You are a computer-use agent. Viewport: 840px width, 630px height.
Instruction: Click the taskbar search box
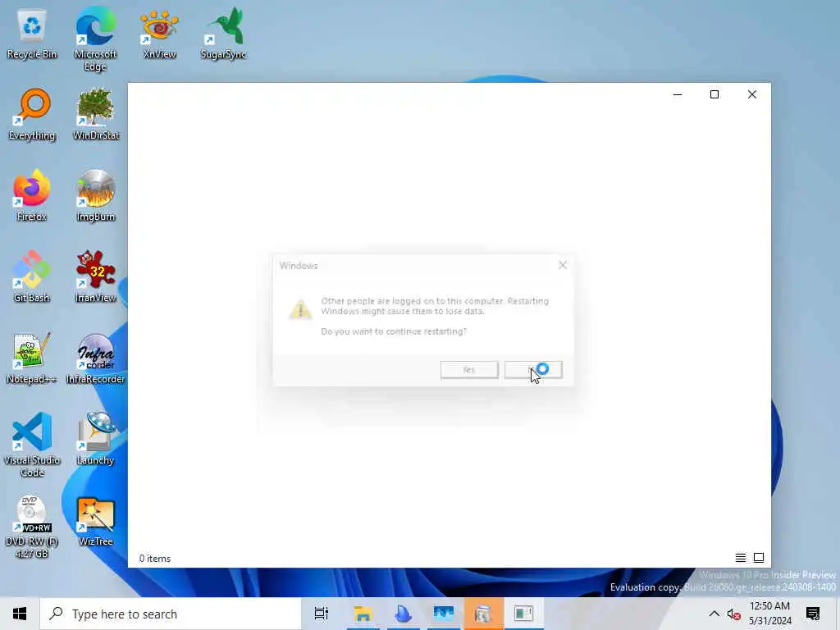pyautogui.click(x=171, y=614)
